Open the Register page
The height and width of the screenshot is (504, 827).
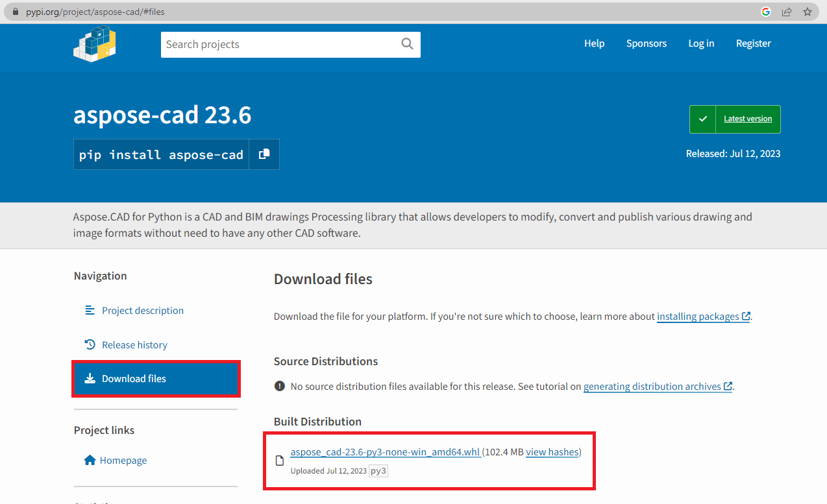pyautogui.click(x=753, y=43)
